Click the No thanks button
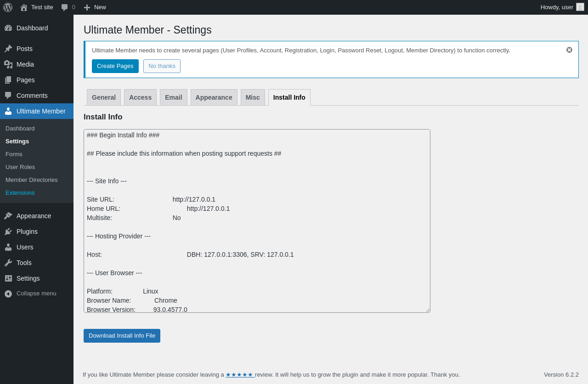 click(x=162, y=66)
